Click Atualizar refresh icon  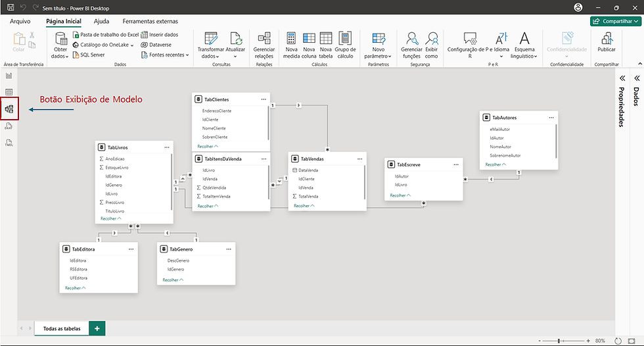pyautogui.click(x=236, y=39)
